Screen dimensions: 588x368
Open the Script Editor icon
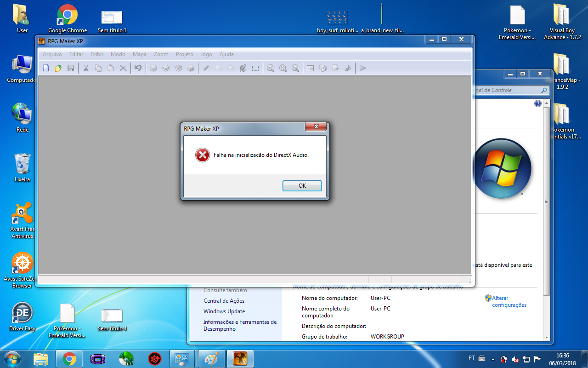(335, 68)
